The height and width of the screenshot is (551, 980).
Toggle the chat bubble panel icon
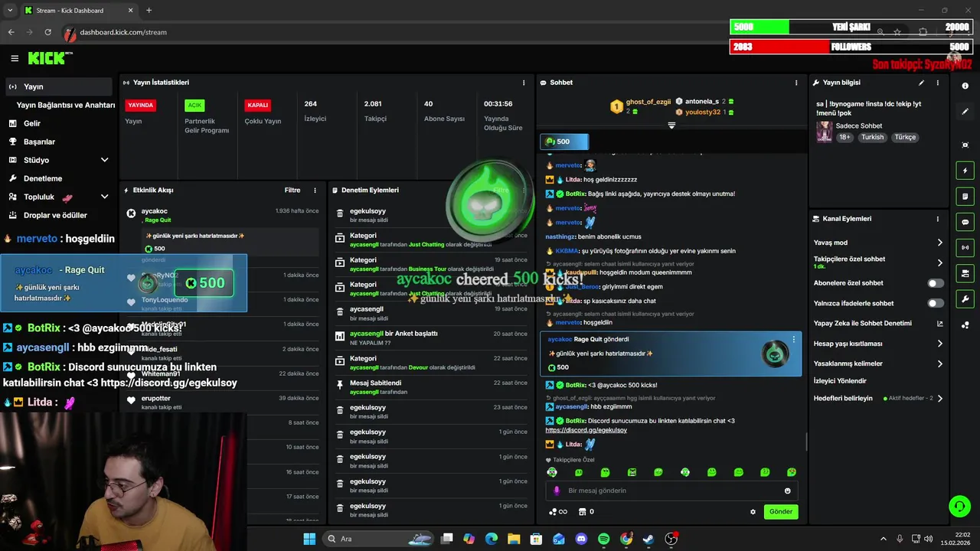[965, 222]
